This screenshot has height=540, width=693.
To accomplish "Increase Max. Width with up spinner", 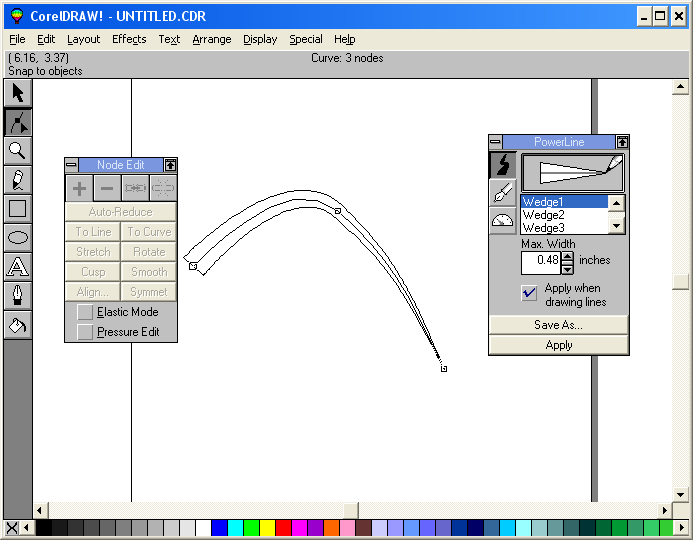I will tap(567, 256).
